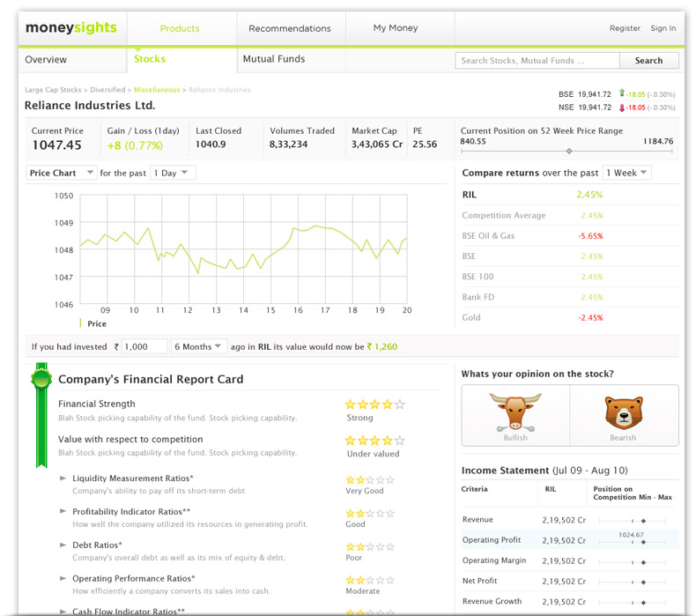
Task: Focus the Search Stocks, Mutual Funds field
Action: click(x=537, y=61)
